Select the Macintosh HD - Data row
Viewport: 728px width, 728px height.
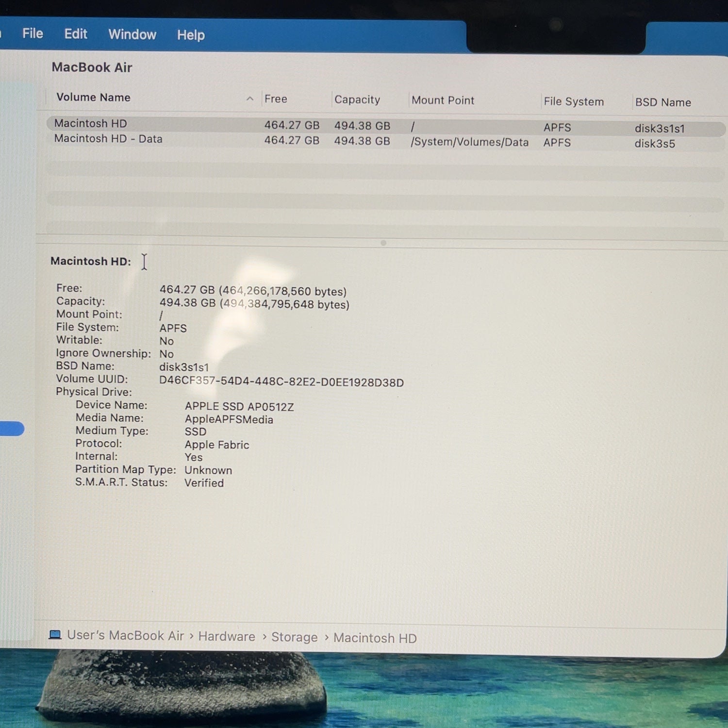(386, 141)
